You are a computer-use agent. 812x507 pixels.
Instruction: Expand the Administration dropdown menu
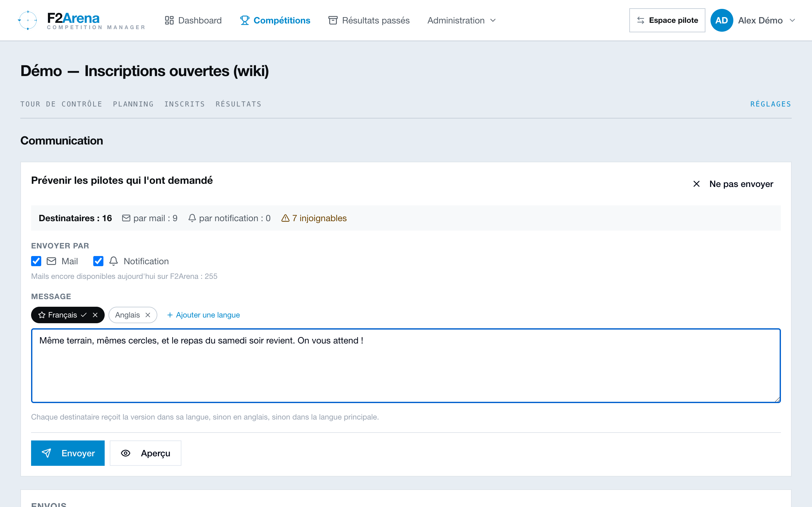462,21
